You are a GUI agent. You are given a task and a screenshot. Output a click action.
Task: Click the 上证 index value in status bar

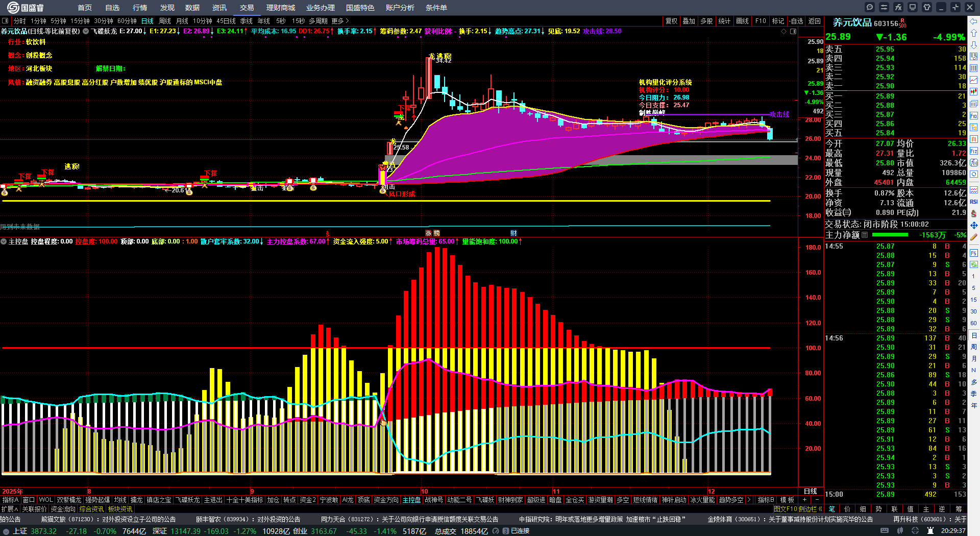point(44,531)
